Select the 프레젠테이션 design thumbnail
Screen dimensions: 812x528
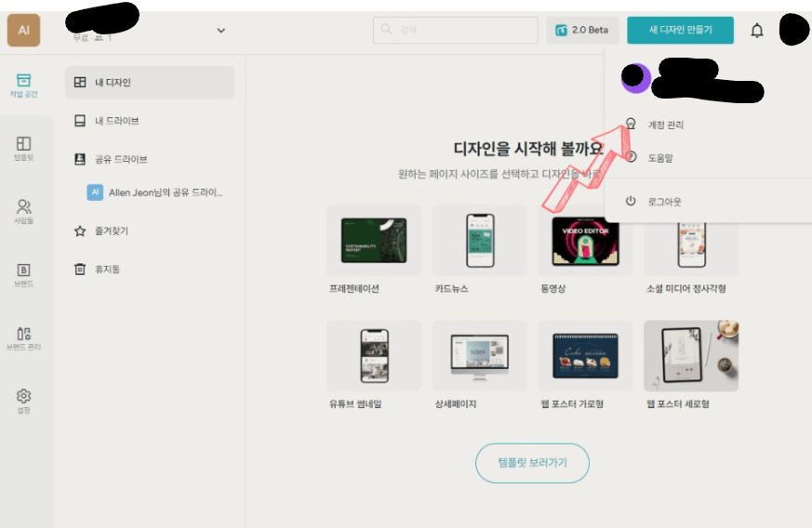tap(373, 241)
